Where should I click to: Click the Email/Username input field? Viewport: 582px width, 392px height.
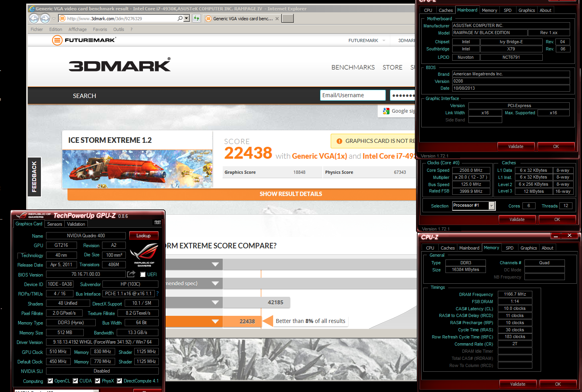353,95
